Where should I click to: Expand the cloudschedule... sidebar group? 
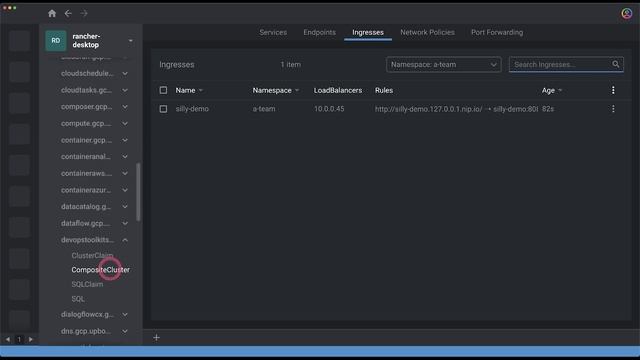click(x=125, y=73)
